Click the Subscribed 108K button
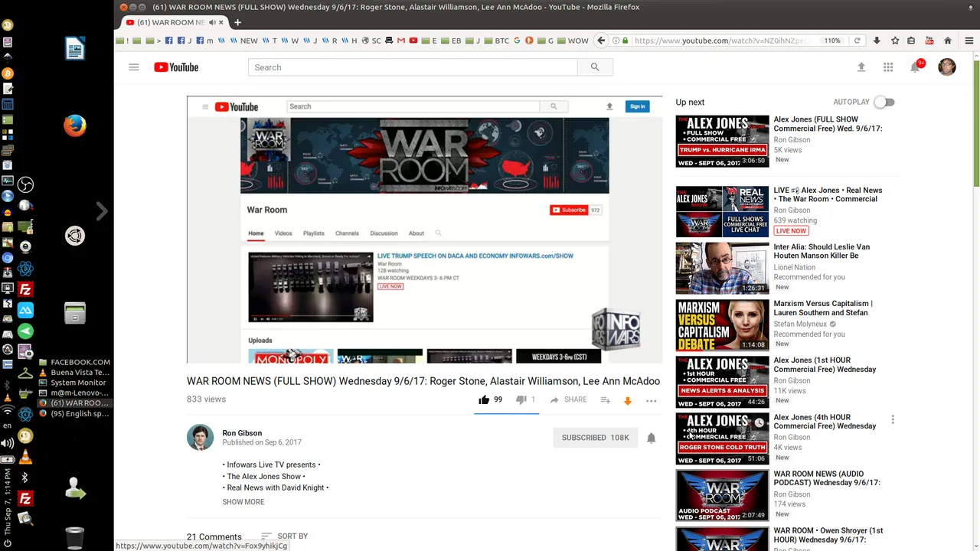Screen dimensions: 980x551 point(595,438)
